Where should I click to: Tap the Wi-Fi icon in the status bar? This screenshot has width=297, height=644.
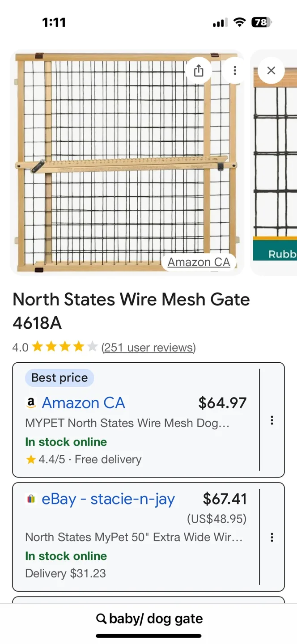[x=240, y=22]
